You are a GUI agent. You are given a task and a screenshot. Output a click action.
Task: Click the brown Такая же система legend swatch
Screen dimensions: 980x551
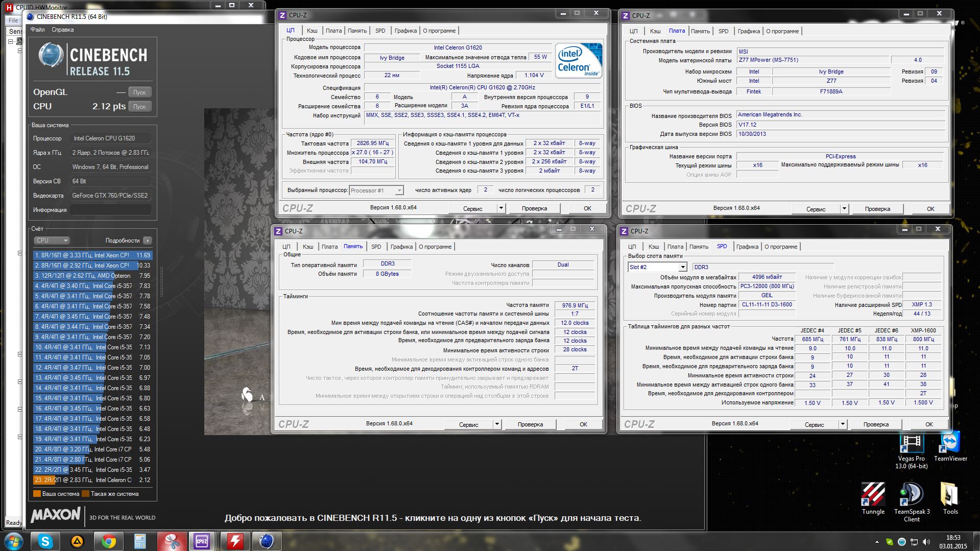(85, 494)
